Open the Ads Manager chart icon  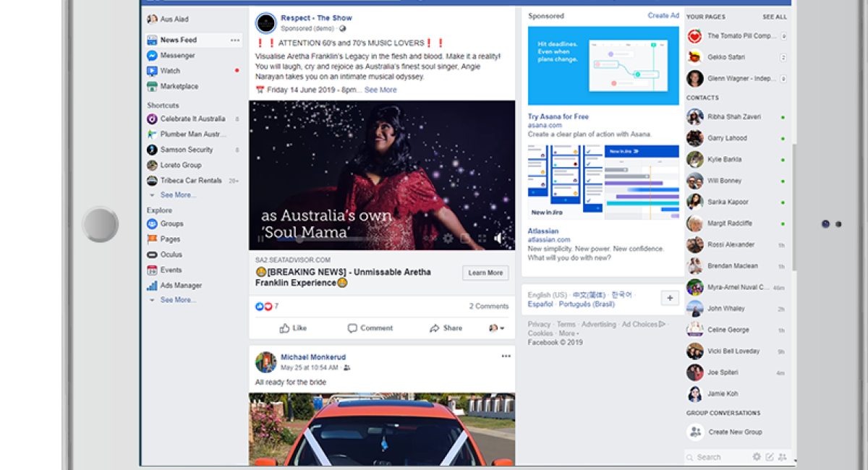click(x=152, y=286)
